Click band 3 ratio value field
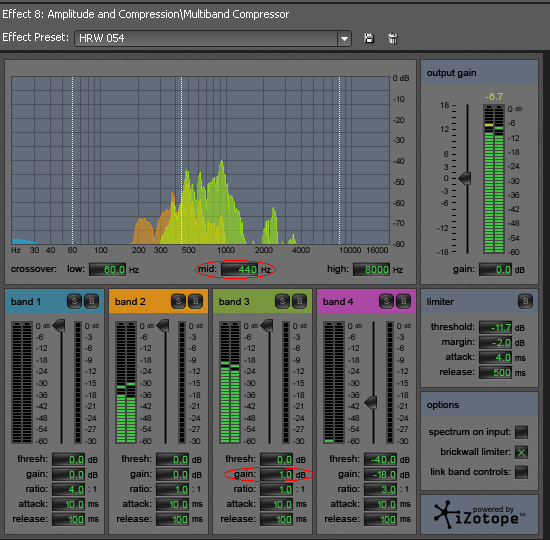 click(x=277, y=489)
